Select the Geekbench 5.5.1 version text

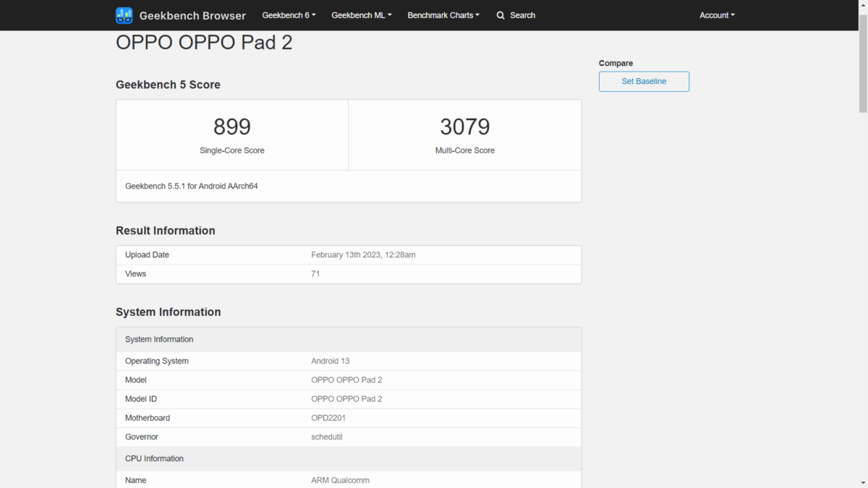click(x=192, y=186)
